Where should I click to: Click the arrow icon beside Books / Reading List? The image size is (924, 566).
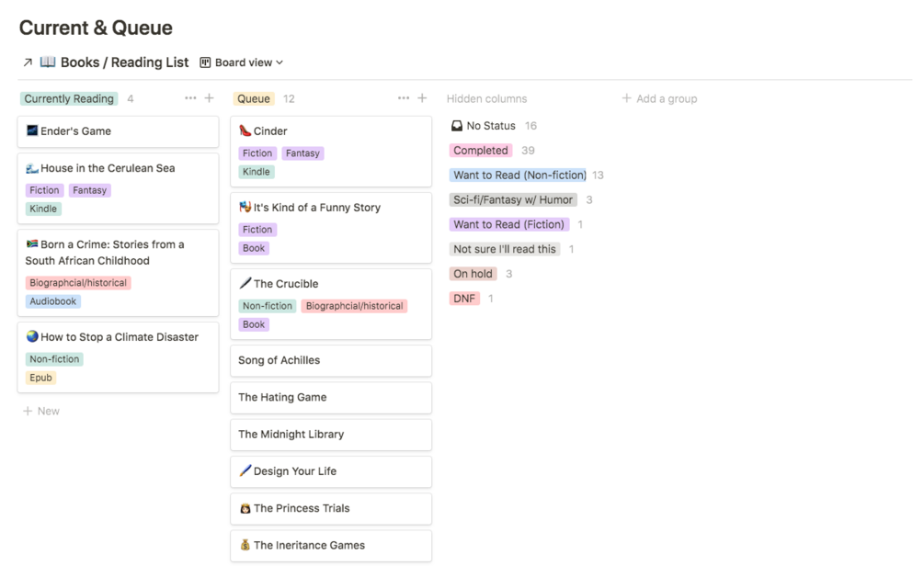pos(28,62)
